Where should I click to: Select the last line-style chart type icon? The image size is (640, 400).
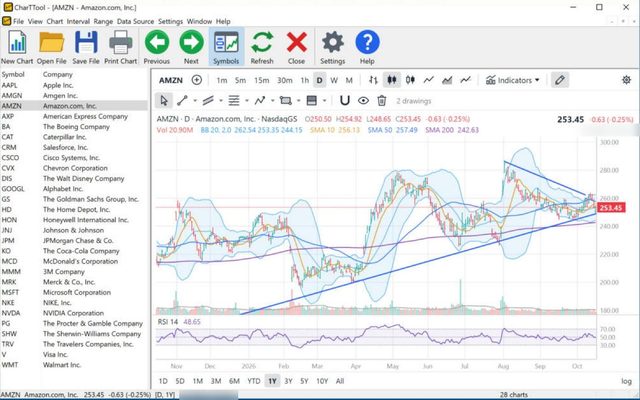click(x=466, y=80)
